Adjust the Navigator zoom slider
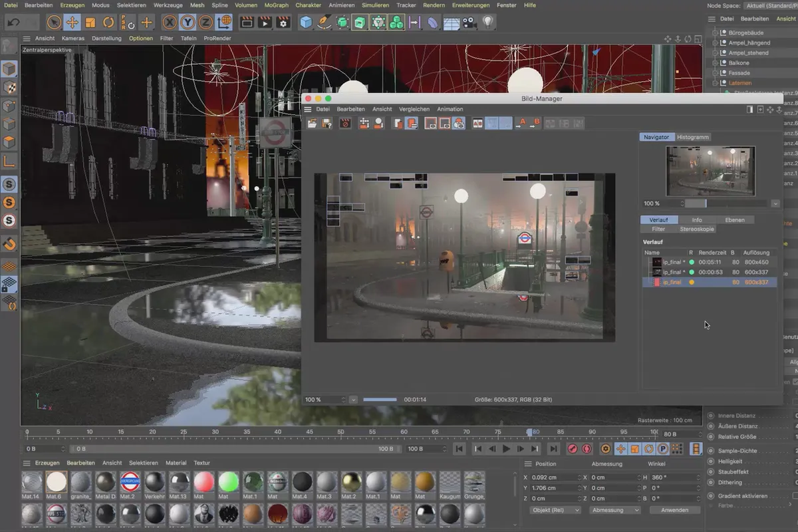Image resolution: width=798 pixels, height=532 pixels. (706, 203)
